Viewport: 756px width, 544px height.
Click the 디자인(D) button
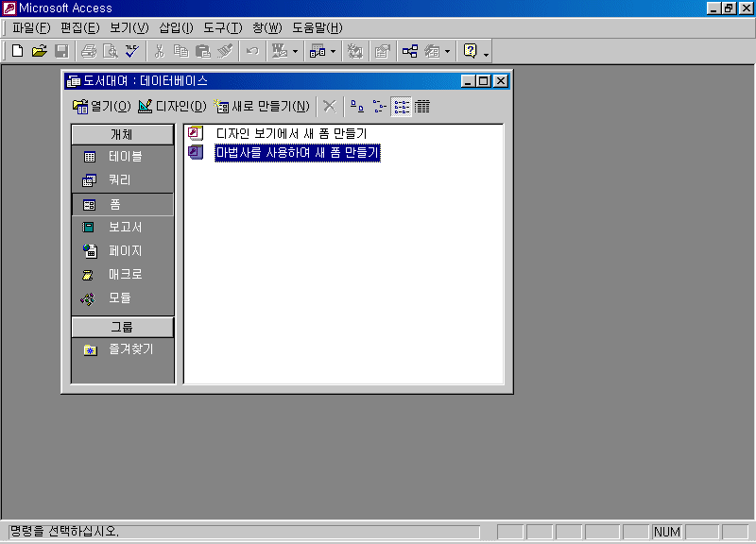[x=172, y=106]
